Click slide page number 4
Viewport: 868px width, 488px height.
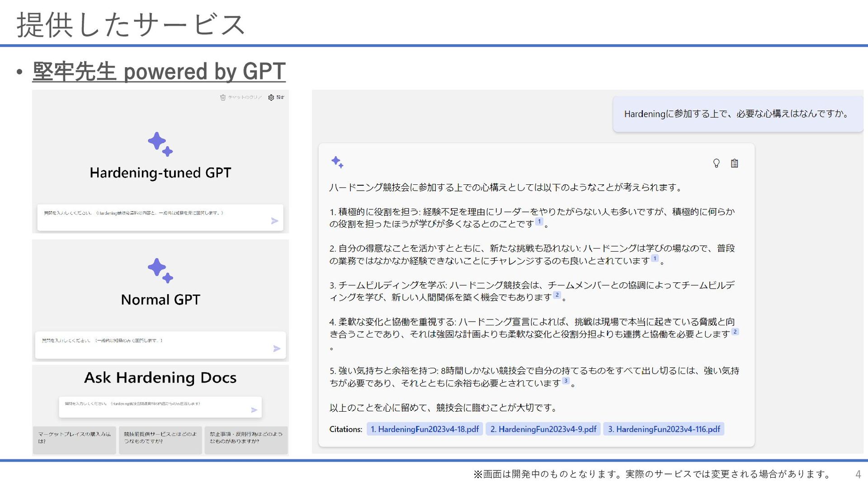[858, 474]
